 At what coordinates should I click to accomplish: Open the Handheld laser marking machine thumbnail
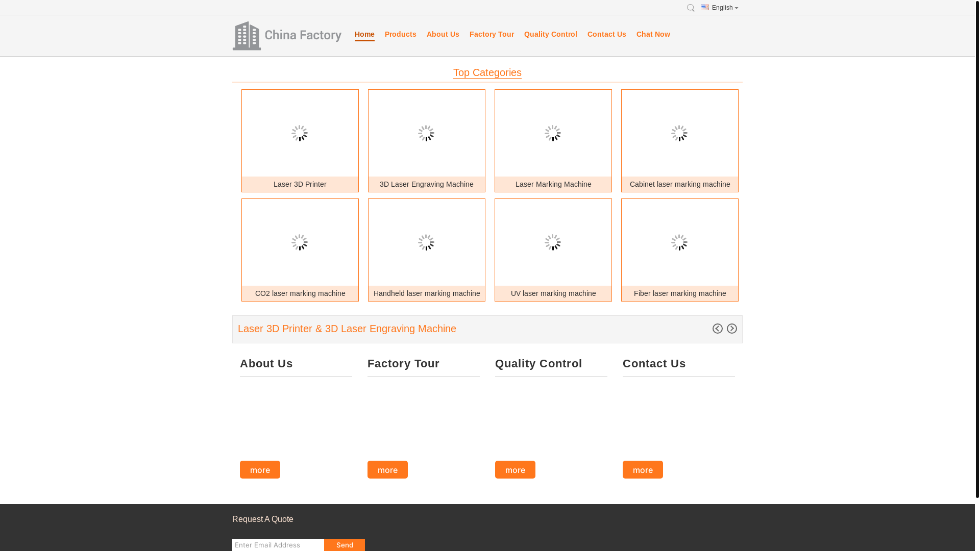tap(427, 242)
